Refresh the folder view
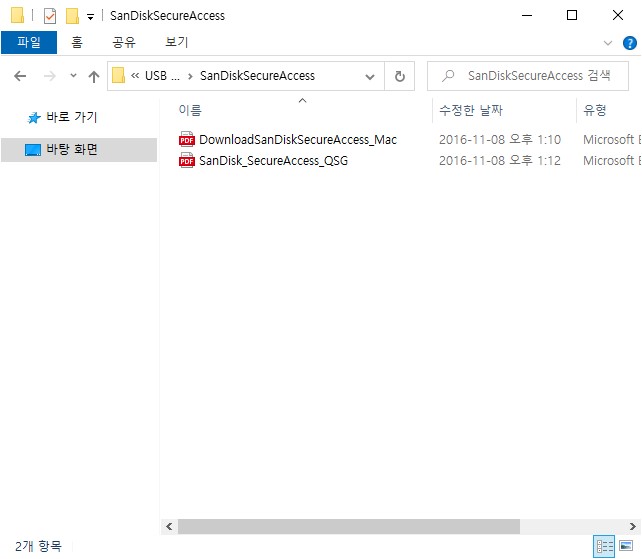Image resolution: width=642 pixels, height=559 pixels. [x=400, y=76]
